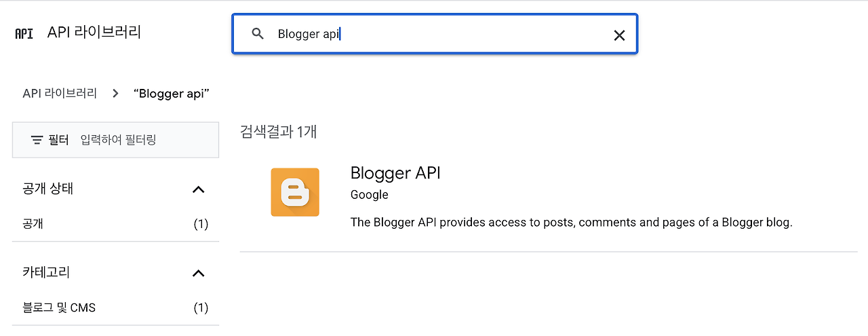Click the API 라이브러리 page title

[94, 32]
